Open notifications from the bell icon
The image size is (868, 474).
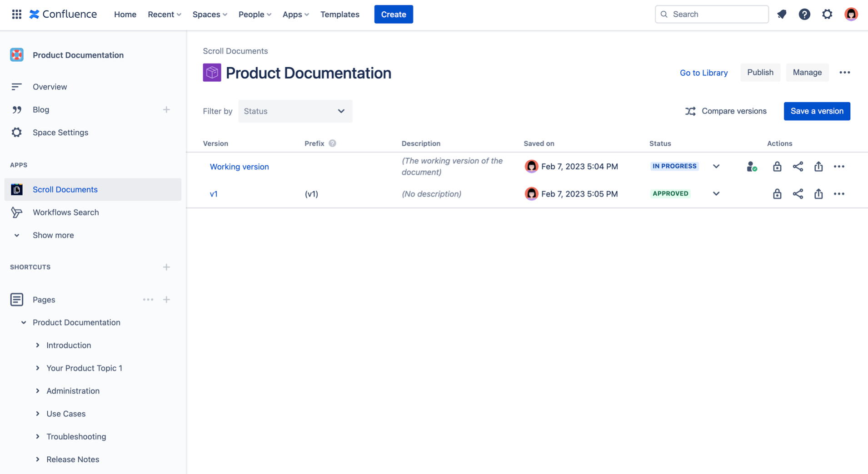pyautogui.click(x=782, y=14)
